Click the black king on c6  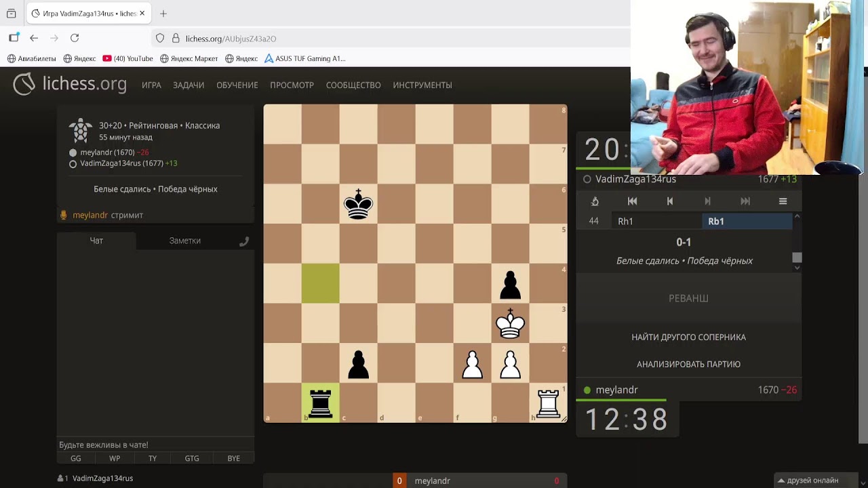click(358, 204)
